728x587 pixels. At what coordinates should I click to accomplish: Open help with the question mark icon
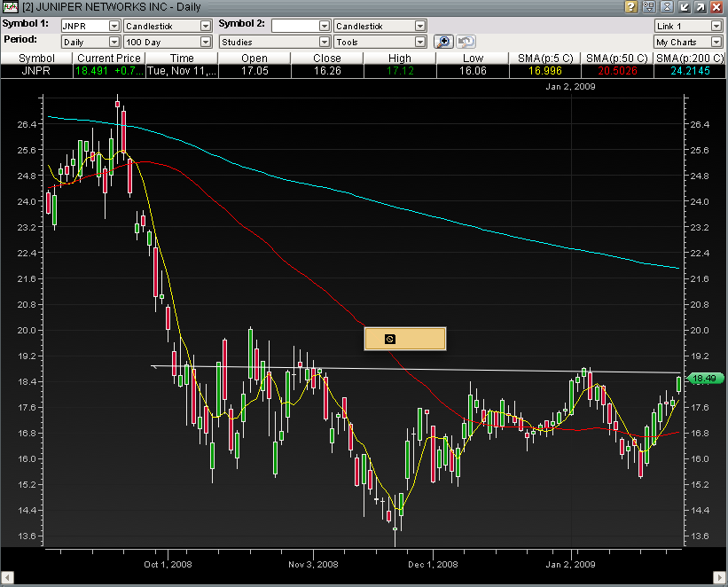630,6
